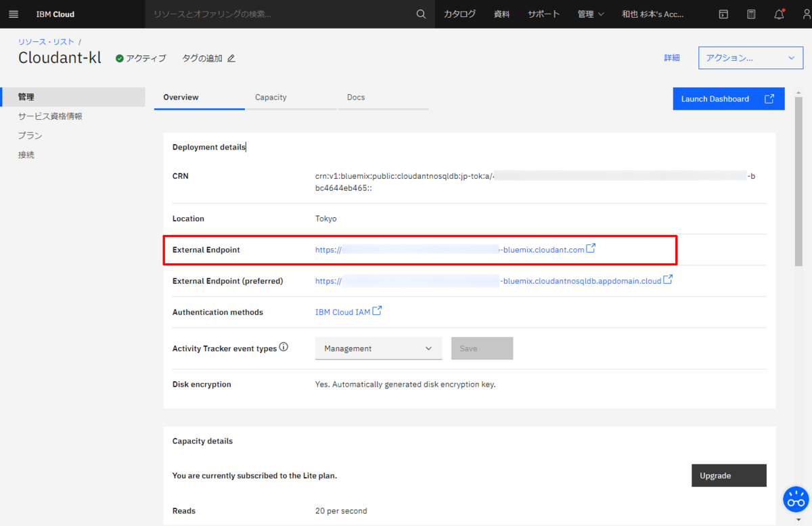Click the external link icon on External Endpoint

pos(591,248)
